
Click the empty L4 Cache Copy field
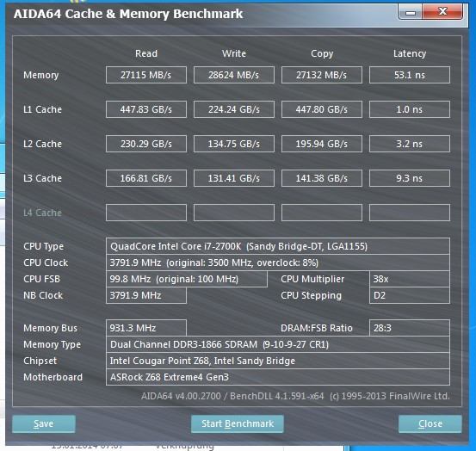point(322,213)
